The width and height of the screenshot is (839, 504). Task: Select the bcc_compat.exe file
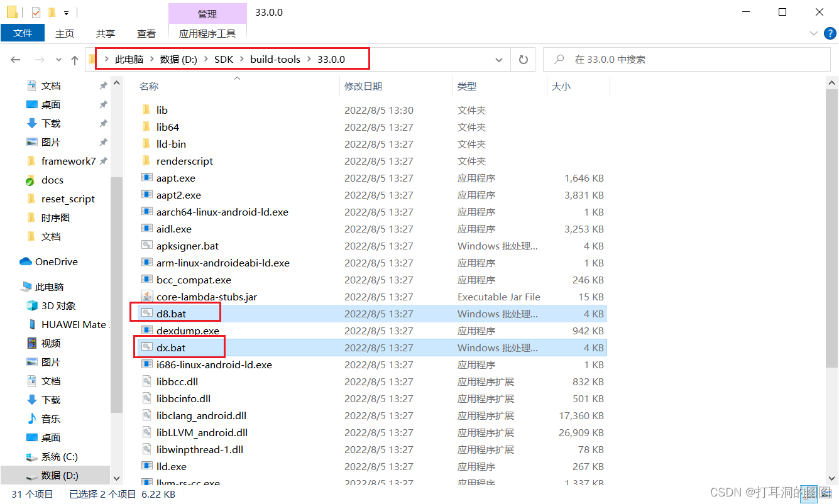(x=194, y=280)
